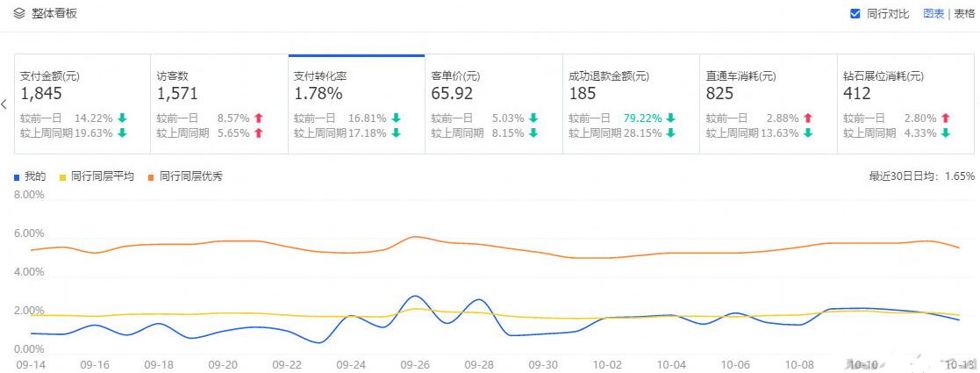This screenshot has width=980, height=373.
Task: Toggle the 同行对比 checkbox
Action: (x=855, y=13)
